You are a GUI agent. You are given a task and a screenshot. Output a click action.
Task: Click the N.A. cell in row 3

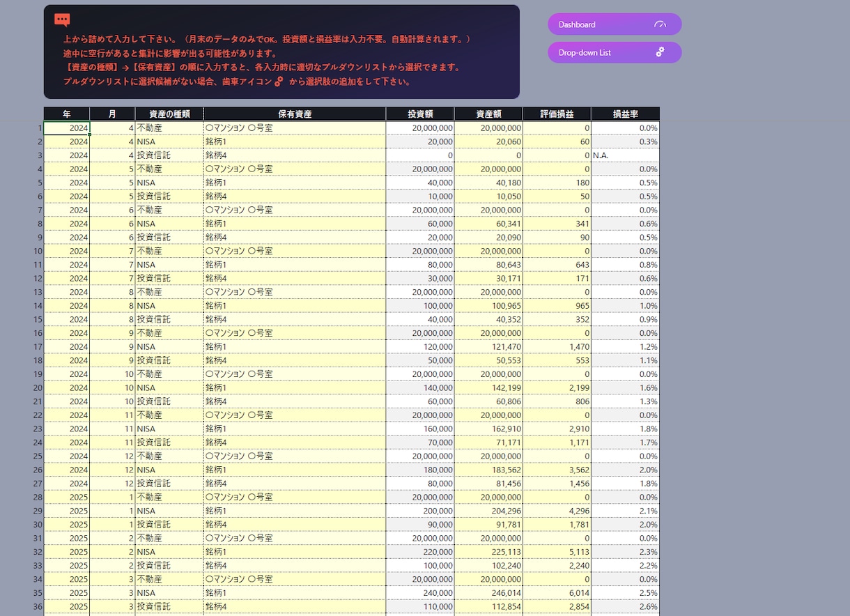click(625, 155)
